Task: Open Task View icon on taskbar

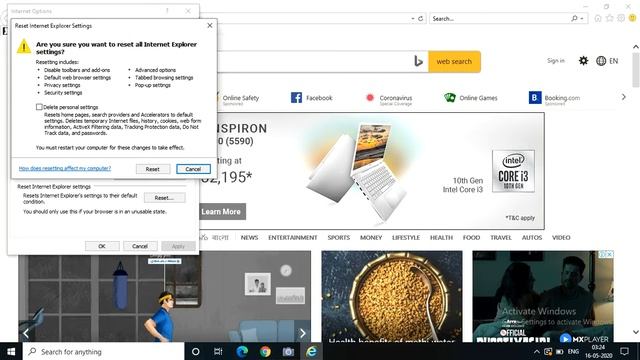Action: 218,351
